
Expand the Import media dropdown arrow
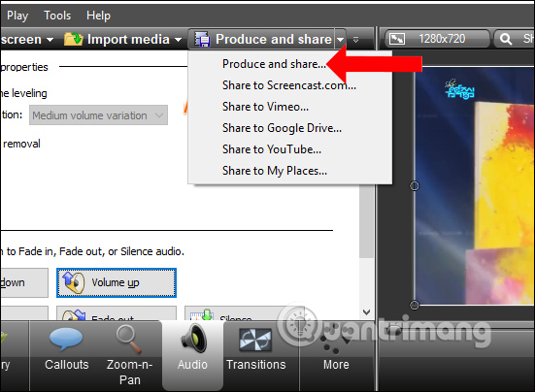click(178, 40)
